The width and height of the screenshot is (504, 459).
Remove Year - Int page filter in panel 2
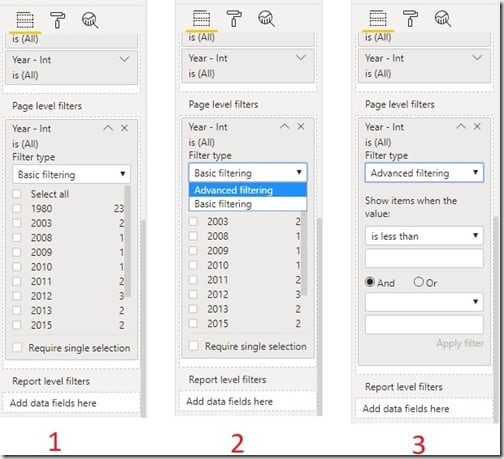pos(301,126)
